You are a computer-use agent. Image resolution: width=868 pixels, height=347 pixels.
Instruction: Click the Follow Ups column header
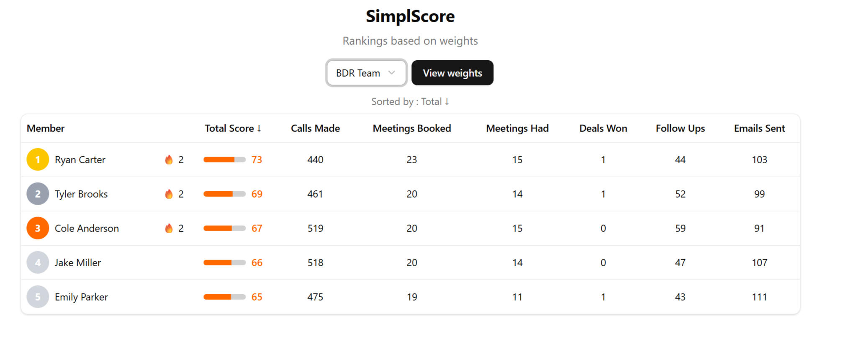click(680, 129)
